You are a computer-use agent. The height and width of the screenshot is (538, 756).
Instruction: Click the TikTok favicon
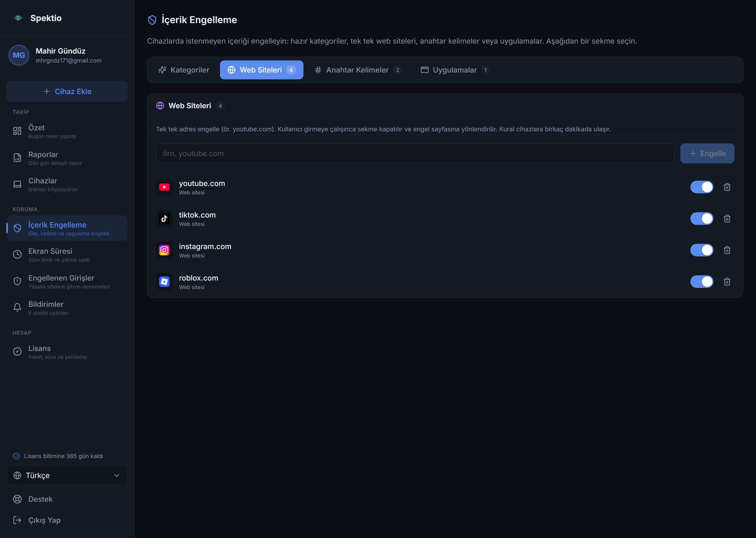coord(164,219)
